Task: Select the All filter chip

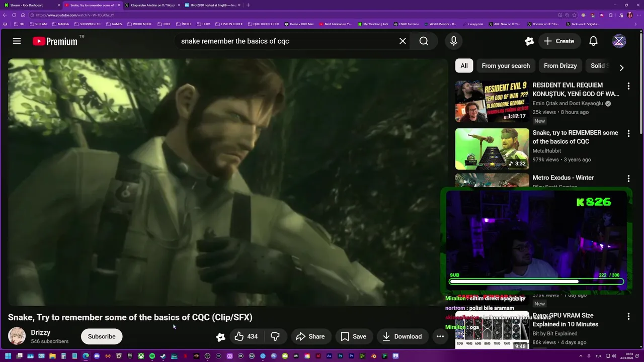Action: 464,66
